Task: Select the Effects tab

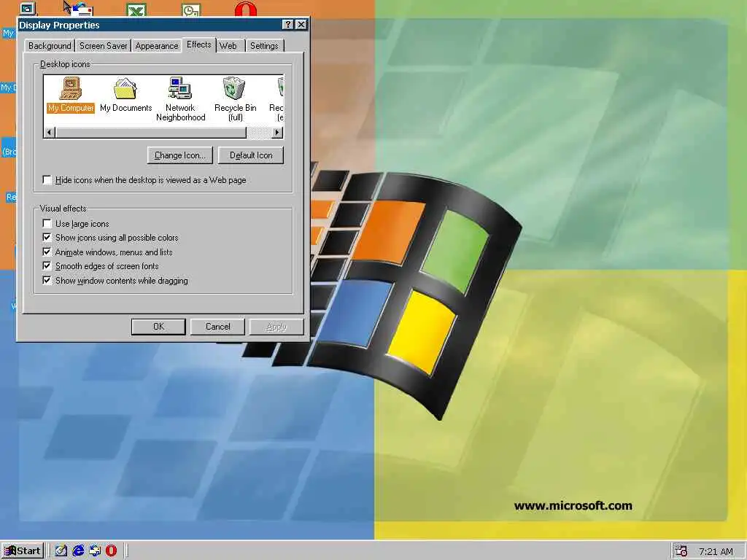Action: (198, 44)
